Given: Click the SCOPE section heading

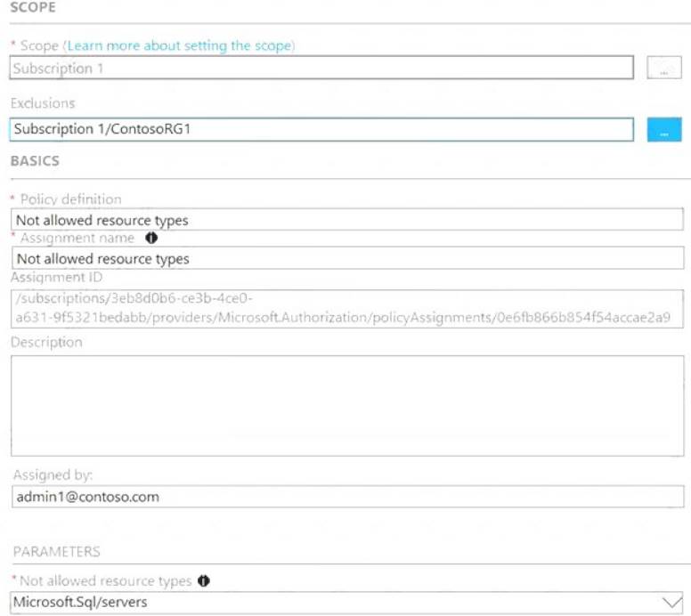Looking at the screenshot, I should tap(33, 8).
